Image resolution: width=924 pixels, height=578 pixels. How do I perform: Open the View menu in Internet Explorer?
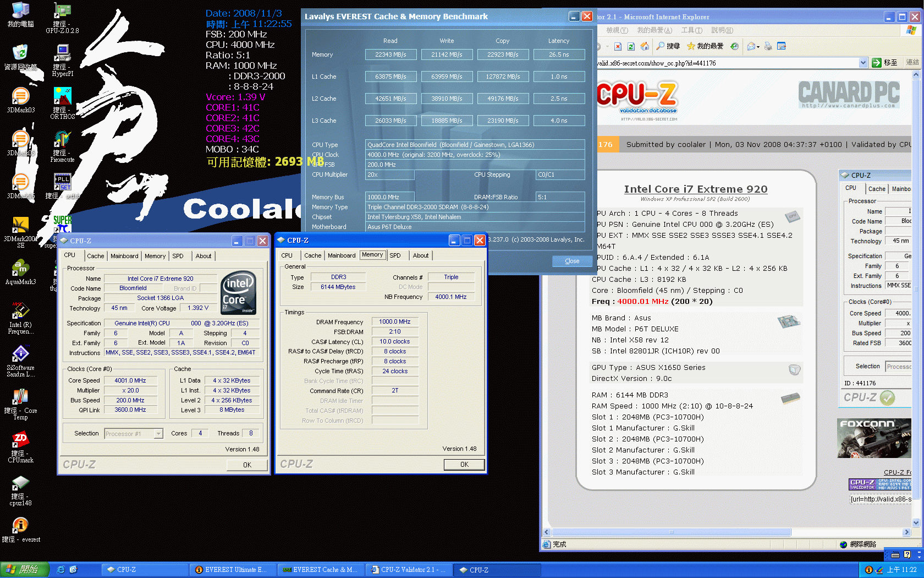617,30
